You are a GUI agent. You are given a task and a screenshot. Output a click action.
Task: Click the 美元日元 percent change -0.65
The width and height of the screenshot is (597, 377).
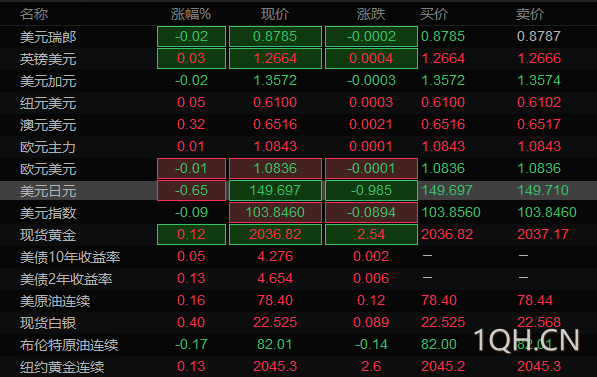(191, 190)
